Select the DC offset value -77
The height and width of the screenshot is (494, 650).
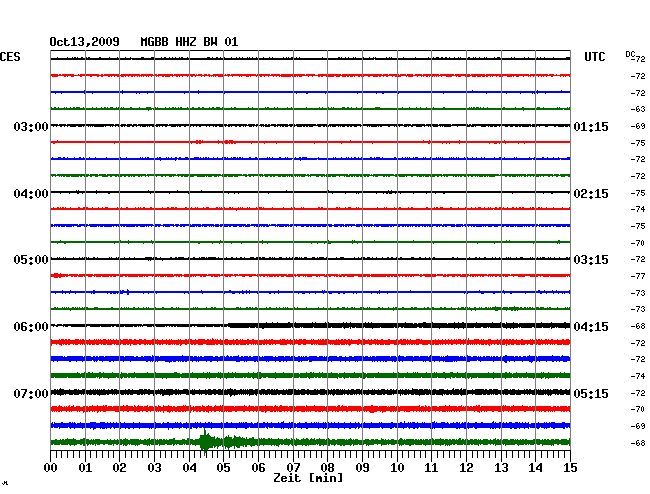[638, 276]
